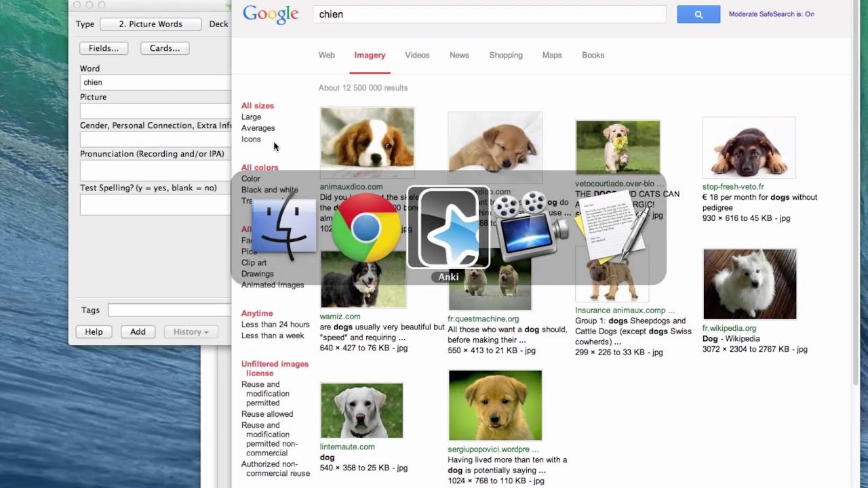
Task: Select the 'All colors' filter
Action: coord(260,167)
